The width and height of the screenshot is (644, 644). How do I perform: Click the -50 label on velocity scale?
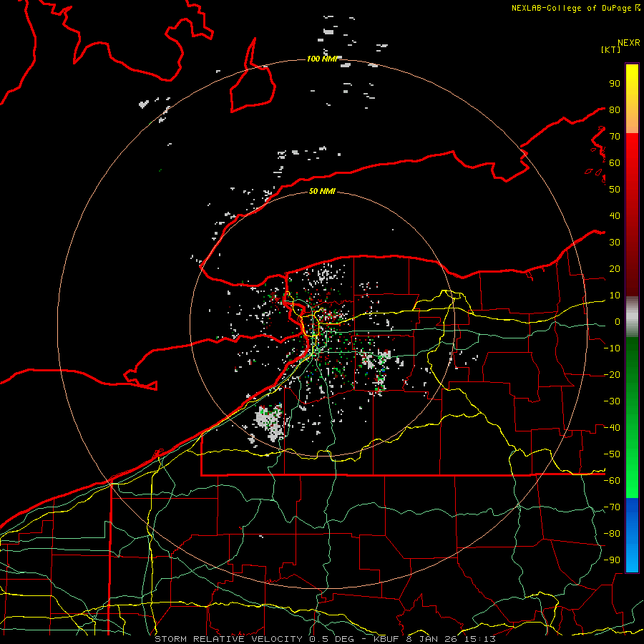click(x=612, y=454)
